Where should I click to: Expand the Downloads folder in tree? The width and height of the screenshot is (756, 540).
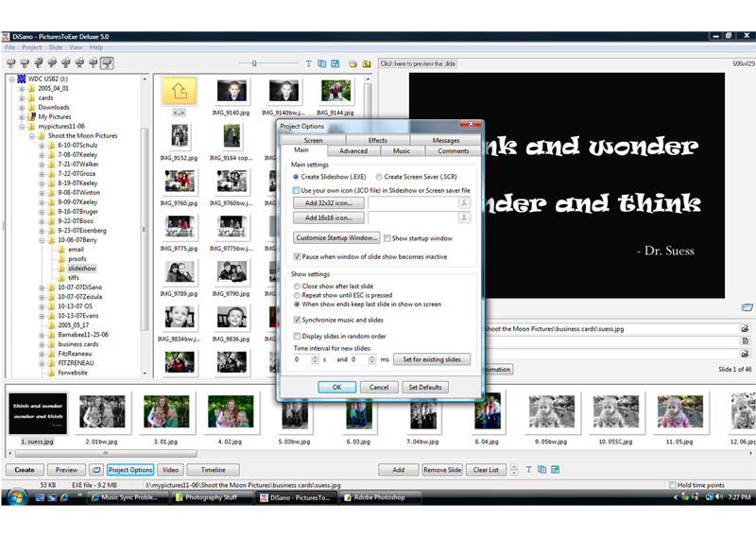(x=22, y=108)
